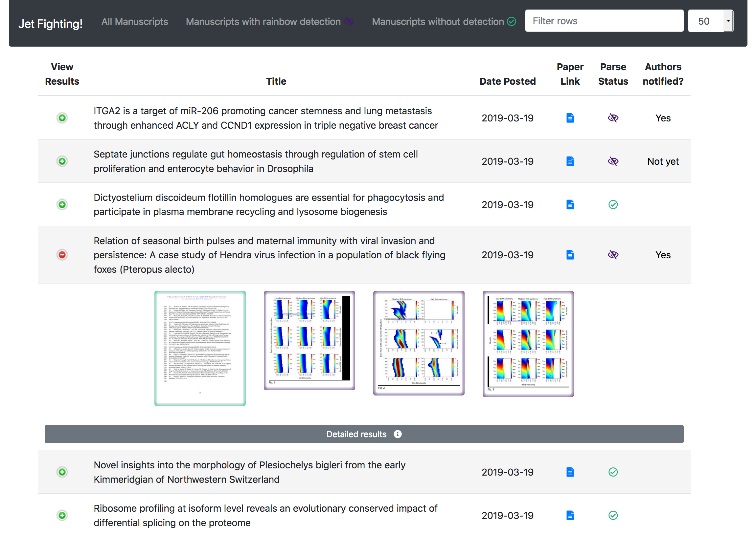The width and height of the screenshot is (756, 534).
Task: Open Manuscripts without detection link
Action: (438, 22)
